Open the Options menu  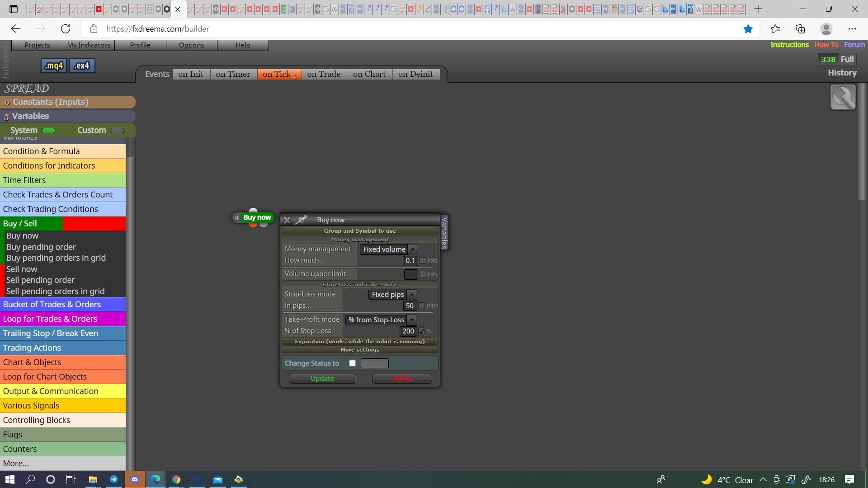[x=192, y=45]
